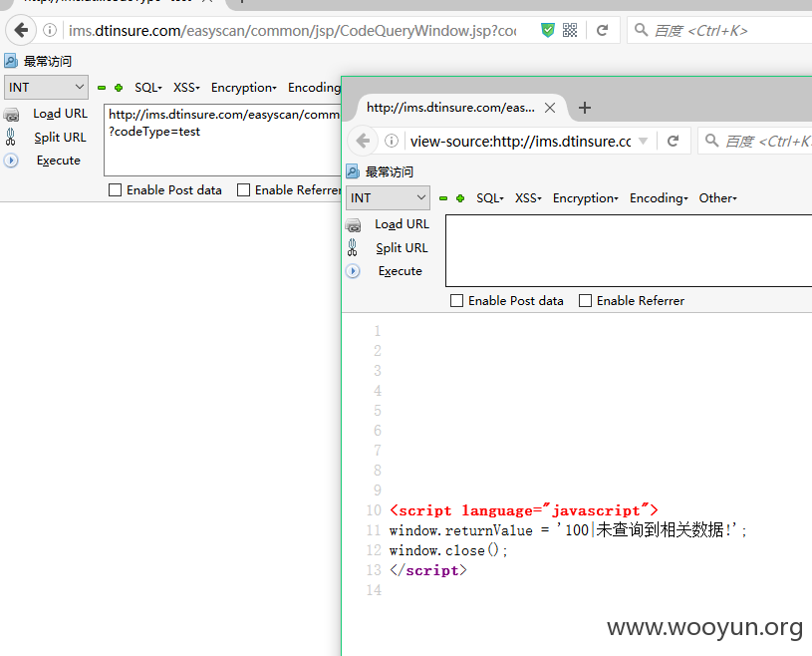Click green minus icon in front HackBar
This screenshot has width=812, height=656.
tap(443, 198)
